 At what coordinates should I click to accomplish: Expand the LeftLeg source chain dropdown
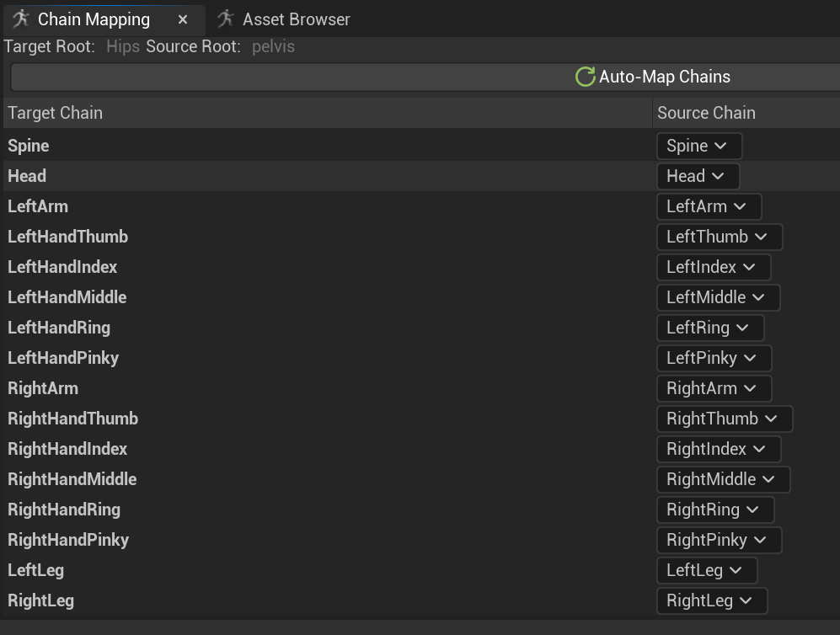pos(706,570)
